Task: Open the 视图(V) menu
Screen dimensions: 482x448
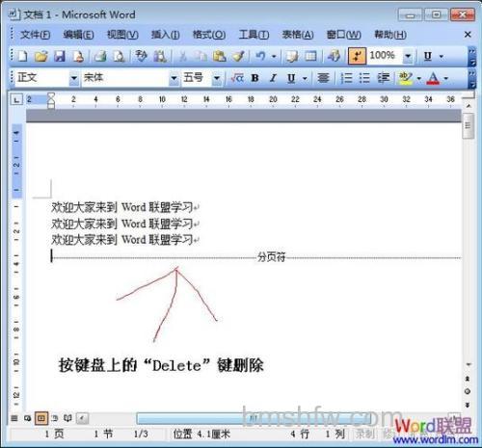Action: (122, 35)
